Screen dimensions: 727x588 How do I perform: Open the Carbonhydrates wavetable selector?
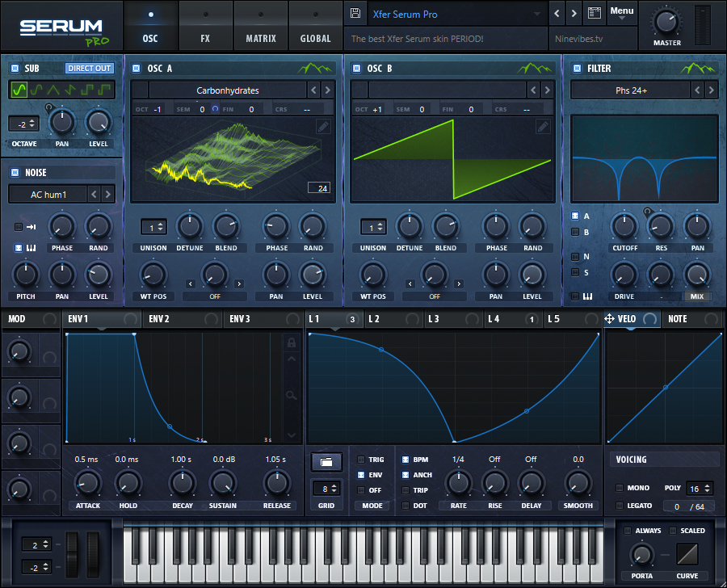pos(228,90)
